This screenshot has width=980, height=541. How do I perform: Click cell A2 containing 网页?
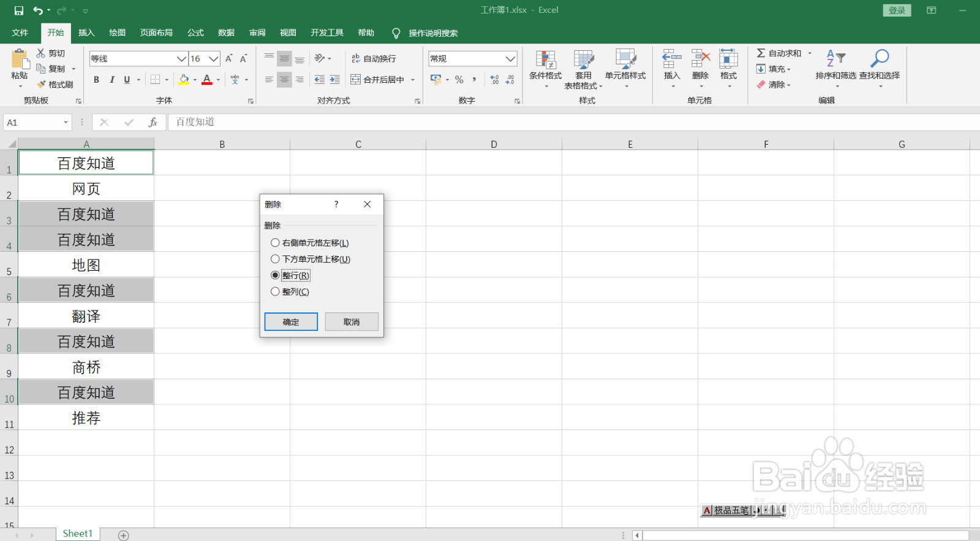[x=86, y=188]
